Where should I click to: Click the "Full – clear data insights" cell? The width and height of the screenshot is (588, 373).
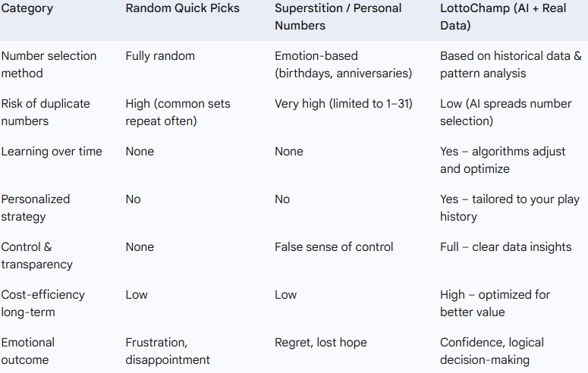tap(505, 247)
